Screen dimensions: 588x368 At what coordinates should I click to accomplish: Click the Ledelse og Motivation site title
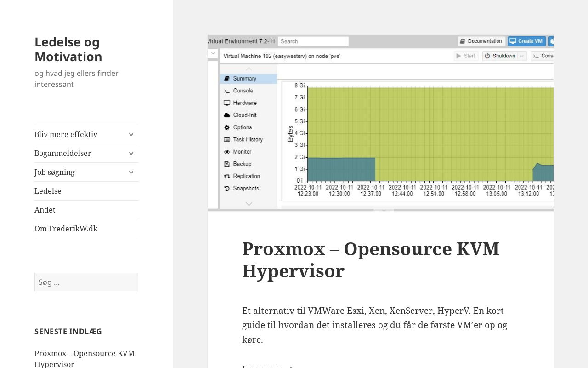[68, 49]
